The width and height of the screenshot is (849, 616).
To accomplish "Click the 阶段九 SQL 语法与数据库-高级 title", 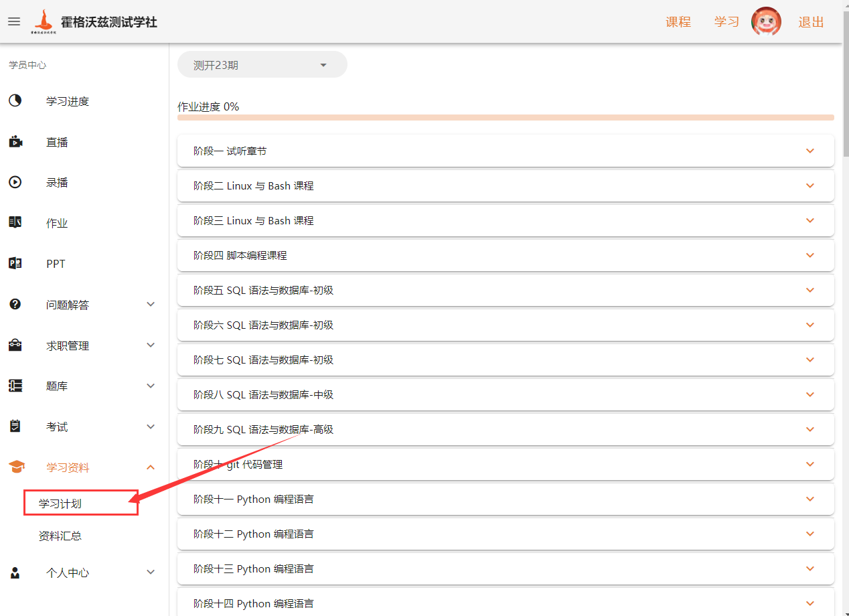I will [x=263, y=430].
